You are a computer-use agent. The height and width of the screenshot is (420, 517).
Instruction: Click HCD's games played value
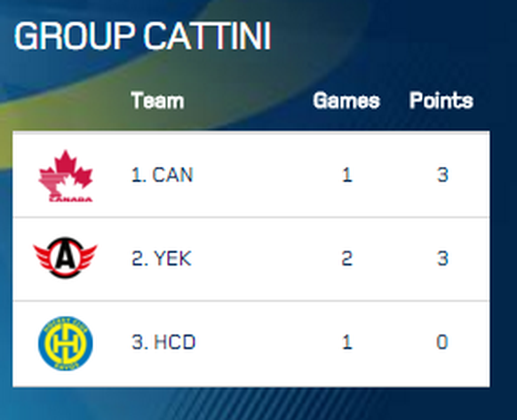point(346,342)
